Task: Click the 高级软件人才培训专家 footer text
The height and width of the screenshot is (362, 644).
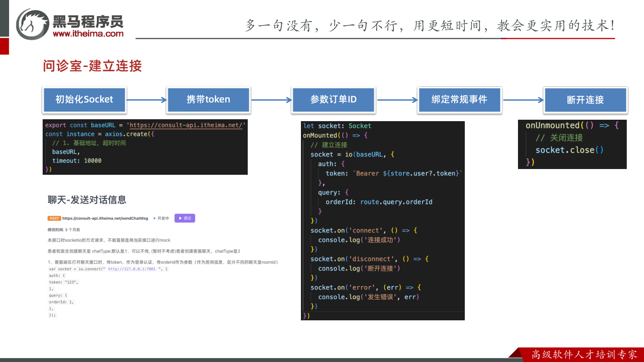Action: [585, 355]
